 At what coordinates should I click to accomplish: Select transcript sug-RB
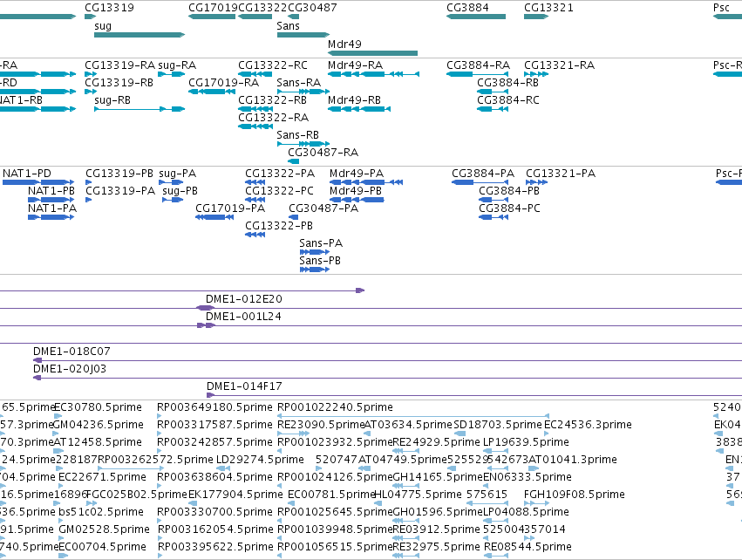(x=140, y=109)
